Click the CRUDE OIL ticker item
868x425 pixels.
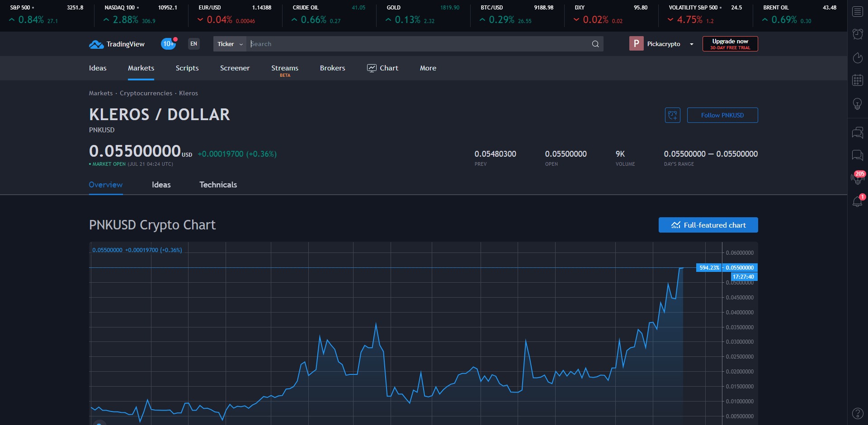click(x=329, y=14)
